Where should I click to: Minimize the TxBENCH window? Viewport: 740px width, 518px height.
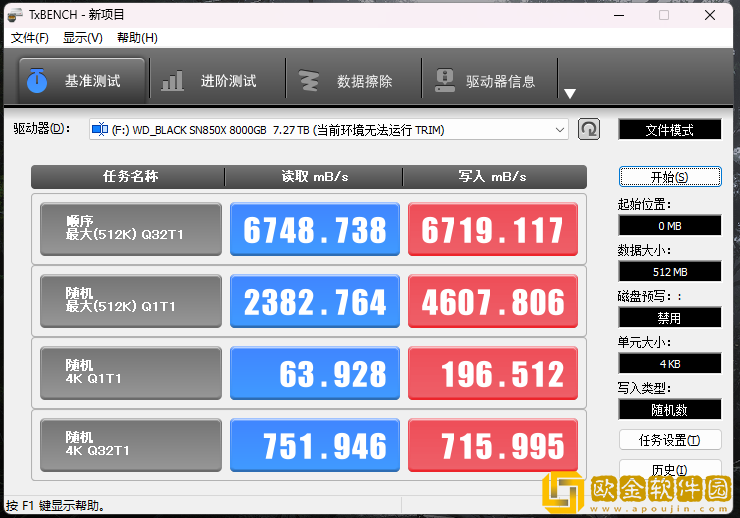[619, 15]
